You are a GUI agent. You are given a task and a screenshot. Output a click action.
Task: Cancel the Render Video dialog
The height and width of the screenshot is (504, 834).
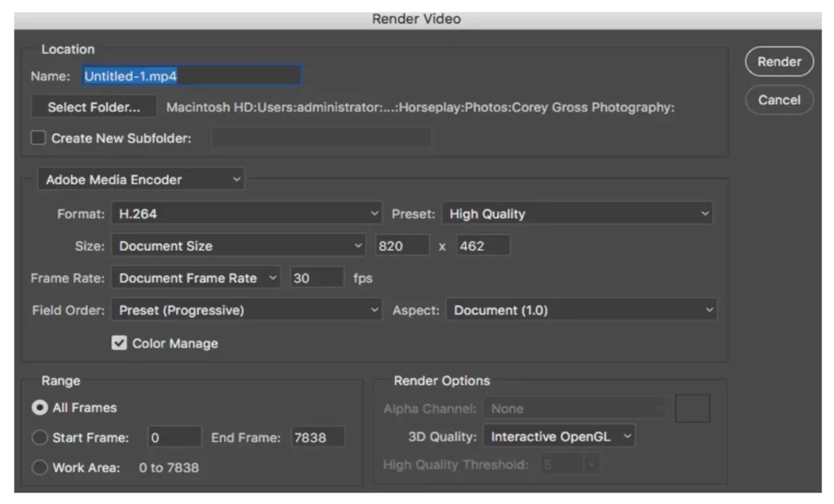(x=779, y=100)
